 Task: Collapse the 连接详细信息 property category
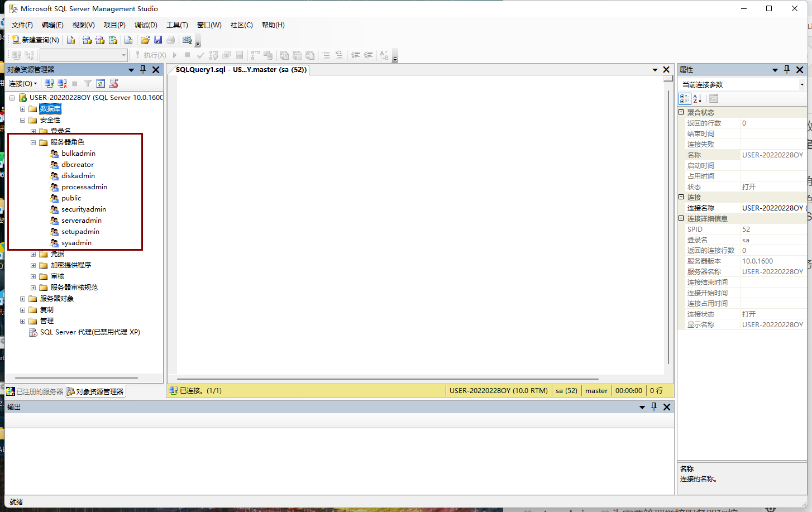click(681, 218)
